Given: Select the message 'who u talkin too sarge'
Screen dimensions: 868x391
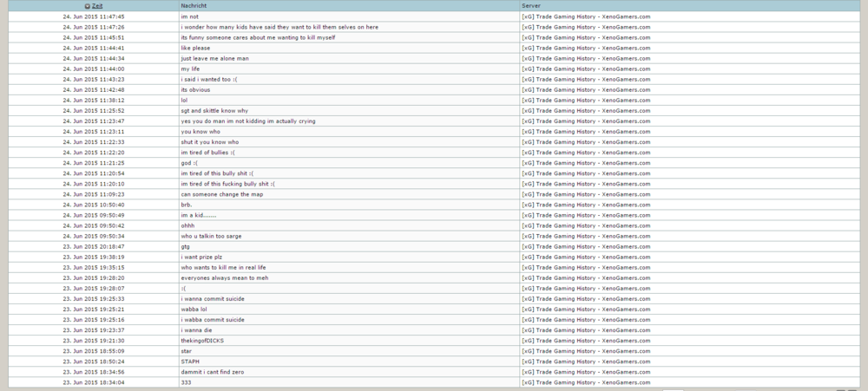Looking at the screenshot, I should (x=212, y=236).
